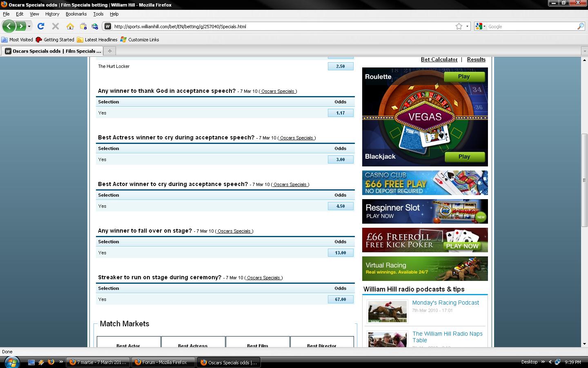Image resolution: width=588 pixels, height=368 pixels.
Task: Open Virtual Racing banner
Action: click(425, 269)
